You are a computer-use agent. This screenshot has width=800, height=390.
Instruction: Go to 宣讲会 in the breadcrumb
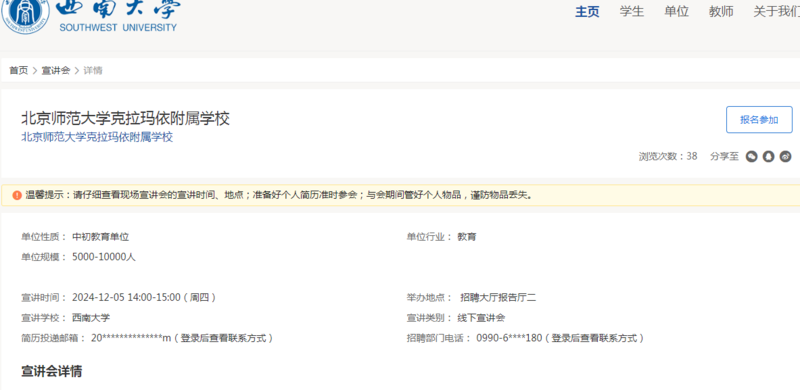(56, 70)
